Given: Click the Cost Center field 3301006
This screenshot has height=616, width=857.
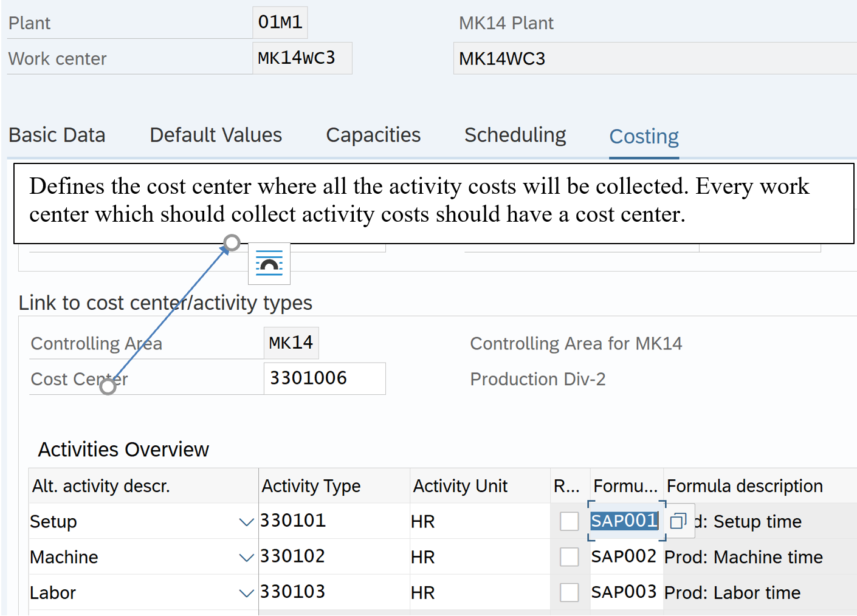Looking at the screenshot, I should (x=324, y=378).
